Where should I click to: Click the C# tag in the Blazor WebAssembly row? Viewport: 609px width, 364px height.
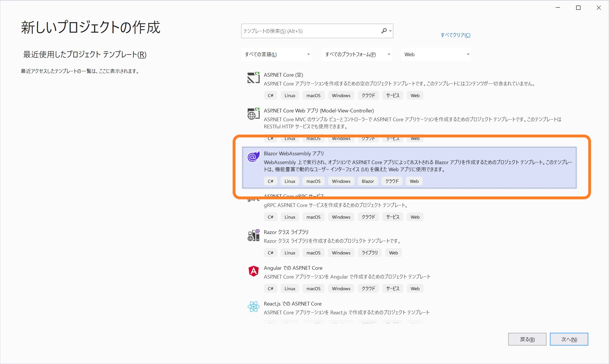point(270,181)
